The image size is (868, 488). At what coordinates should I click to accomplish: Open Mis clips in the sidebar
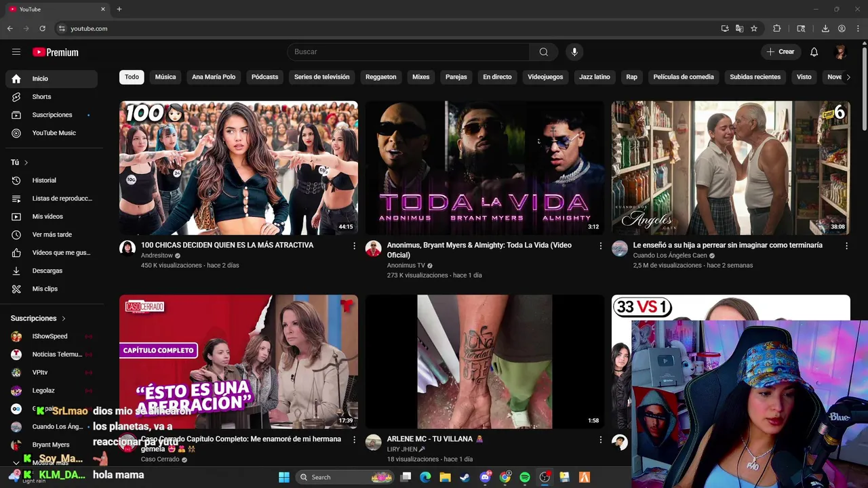click(x=52, y=289)
